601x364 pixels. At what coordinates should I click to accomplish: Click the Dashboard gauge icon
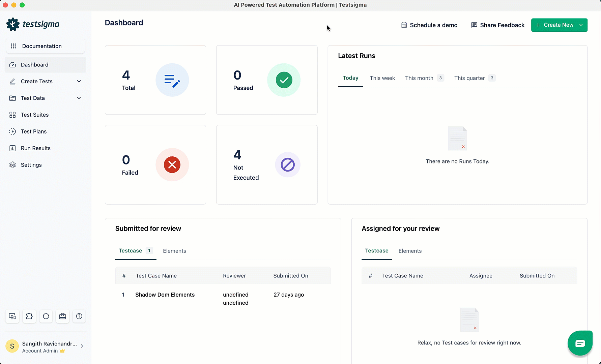[x=12, y=65]
